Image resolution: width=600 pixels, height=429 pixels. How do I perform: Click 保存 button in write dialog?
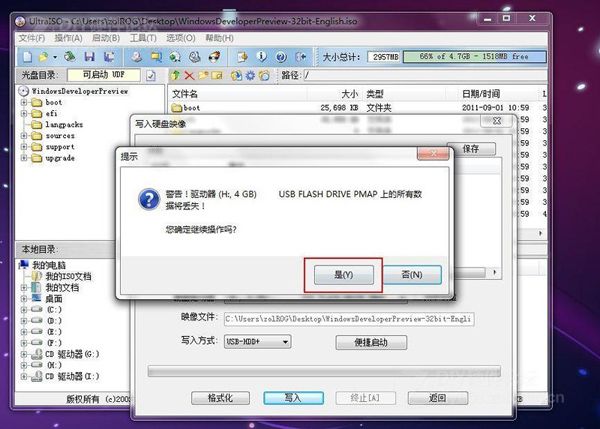point(471,149)
